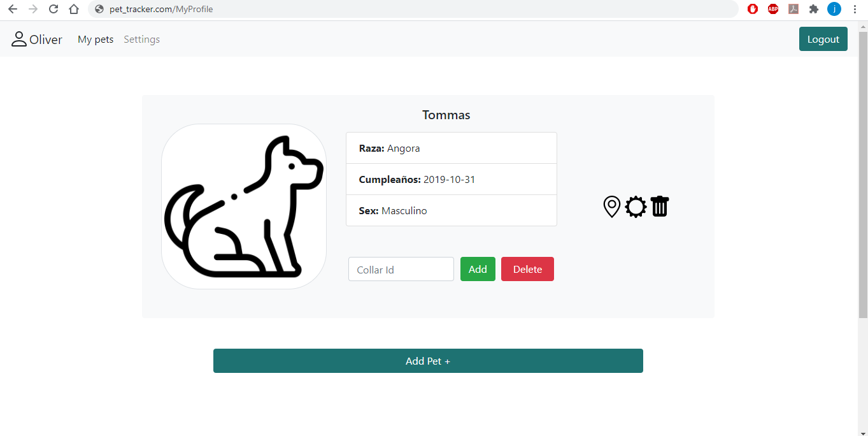Go to the browser home page icon
The height and width of the screenshot is (436, 868).
click(74, 9)
